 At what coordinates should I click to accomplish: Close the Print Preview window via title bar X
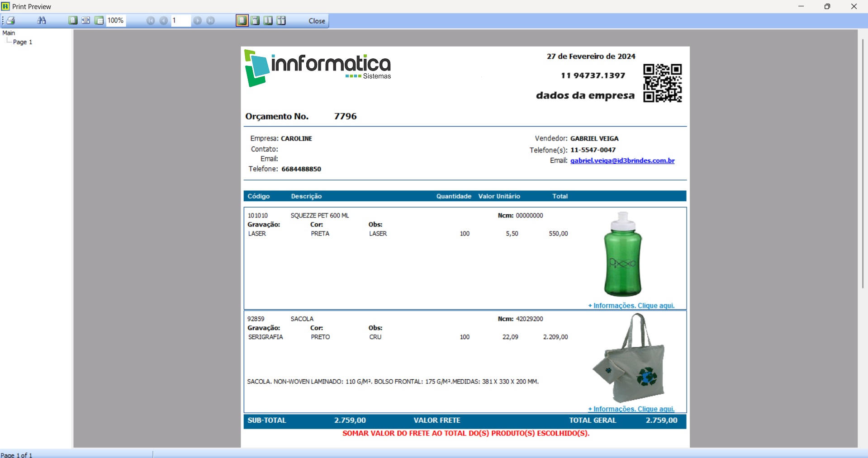point(854,6)
